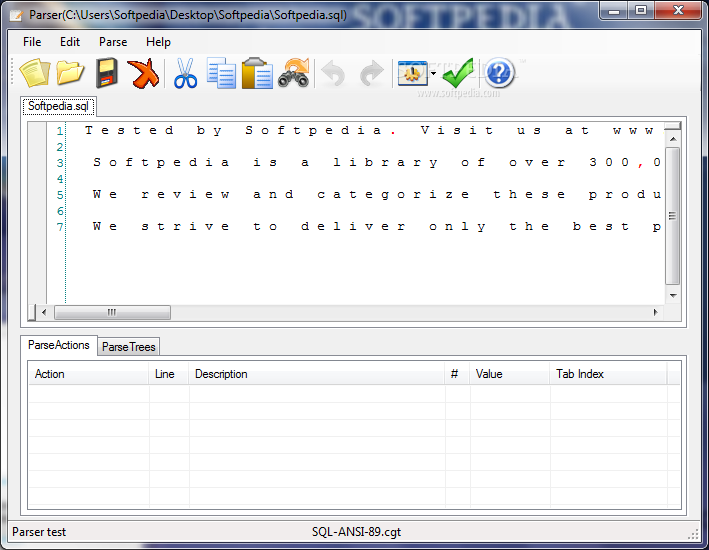
Task: Click the editor scroll down arrow
Action: point(673,296)
